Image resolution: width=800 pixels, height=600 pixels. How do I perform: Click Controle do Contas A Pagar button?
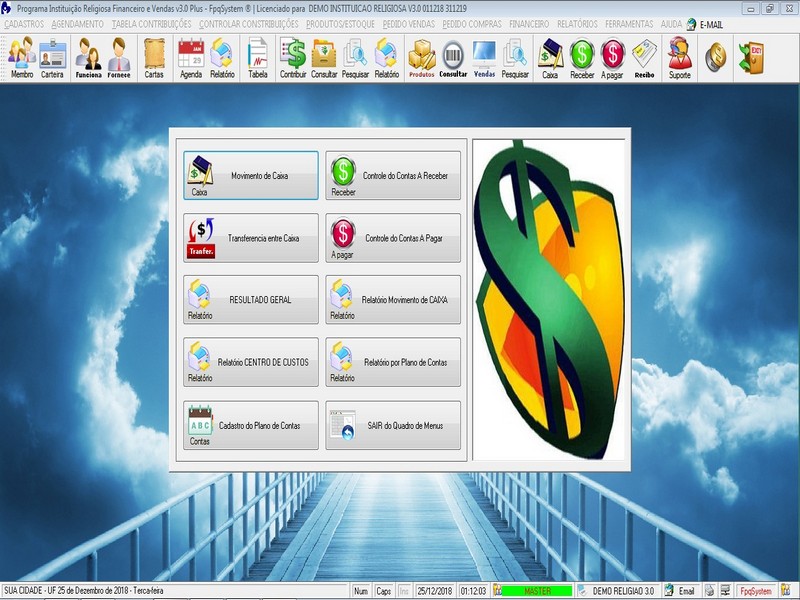click(393, 238)
